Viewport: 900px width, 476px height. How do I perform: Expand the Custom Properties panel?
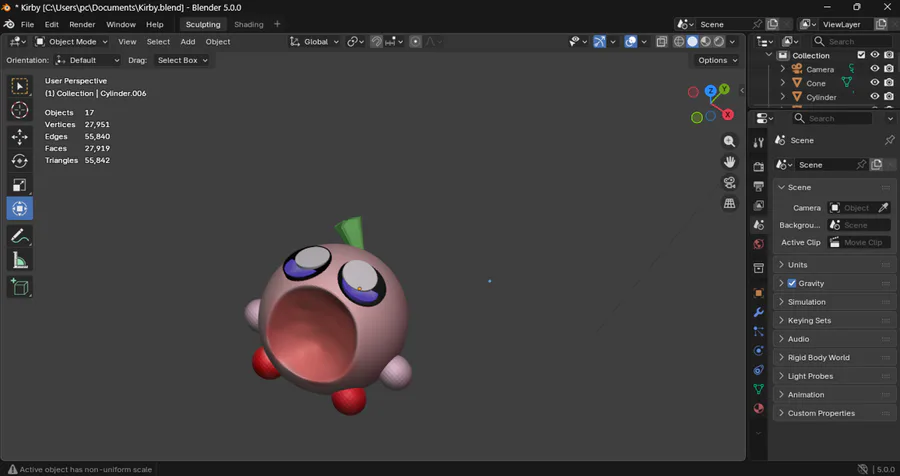click(x=835, y=413)
